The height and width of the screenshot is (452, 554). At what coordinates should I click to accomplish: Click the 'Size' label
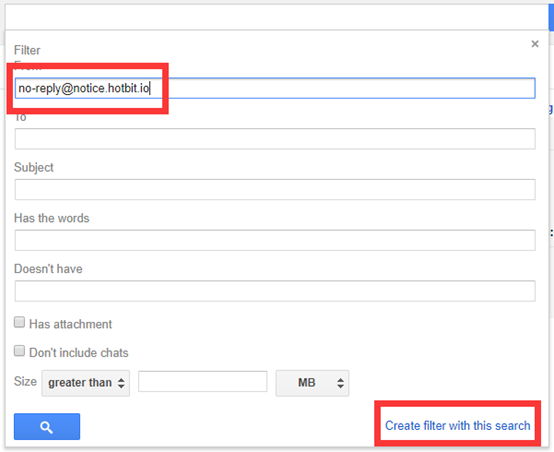click(25, 381)
